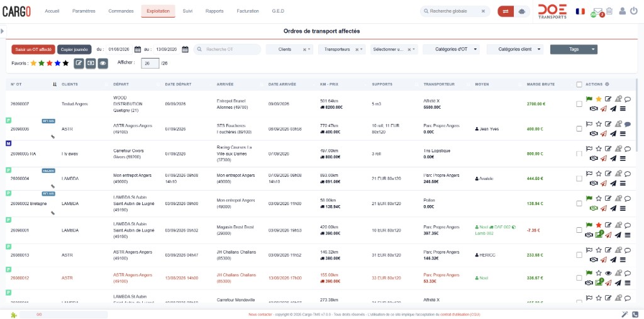The height and width of the screenshot is (319, 644).
Task: Click the red paper plane for OT 26090004
Action: coord(603,183)
